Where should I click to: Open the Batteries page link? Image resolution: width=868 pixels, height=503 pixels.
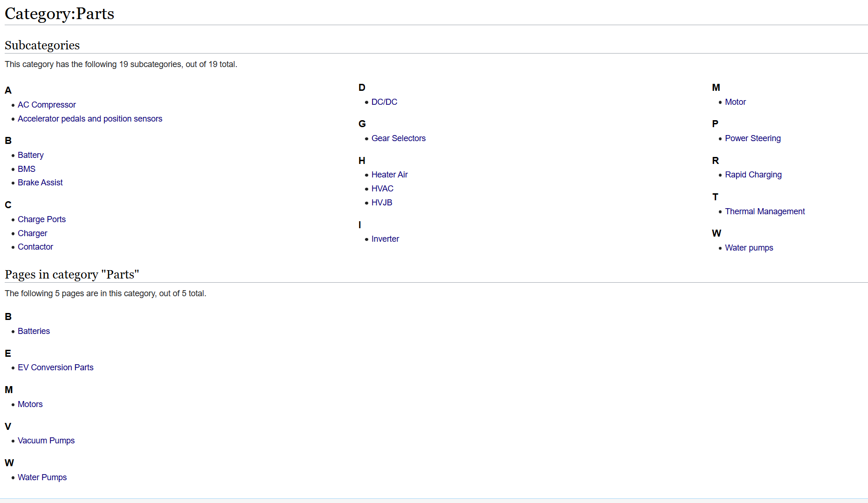[x=34, y=331]
